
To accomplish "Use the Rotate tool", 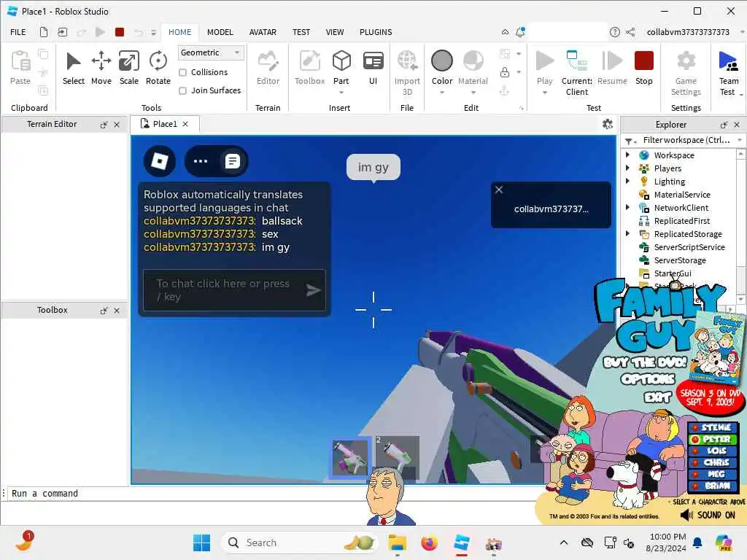I will (x=158, y=68).
